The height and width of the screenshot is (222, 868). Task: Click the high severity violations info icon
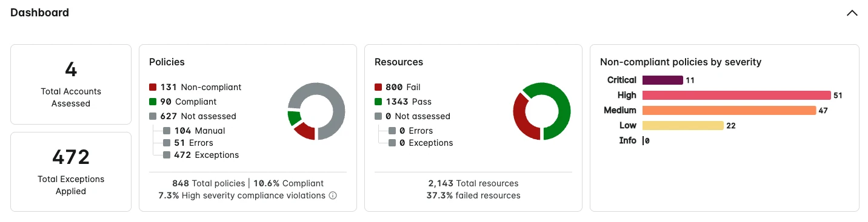[332, 195]
